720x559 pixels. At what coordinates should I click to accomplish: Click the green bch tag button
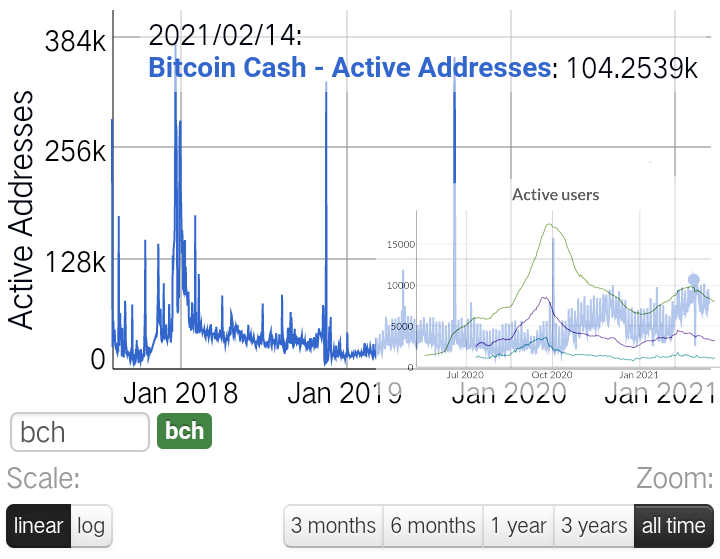[184, 431]
